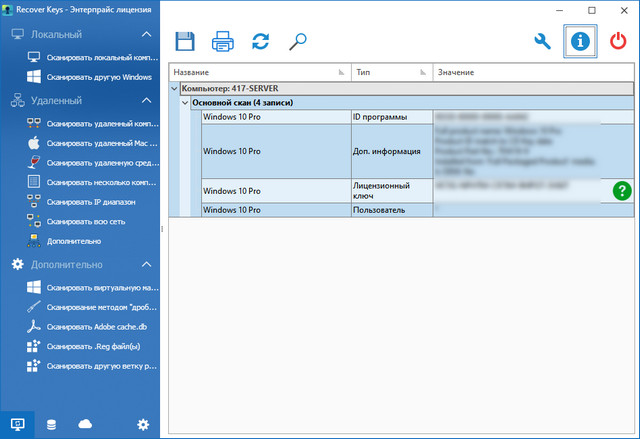Collapse the Компьютер: 417-SERVER tree node
This screenshot has height=439, width=640.
(176, 89)
